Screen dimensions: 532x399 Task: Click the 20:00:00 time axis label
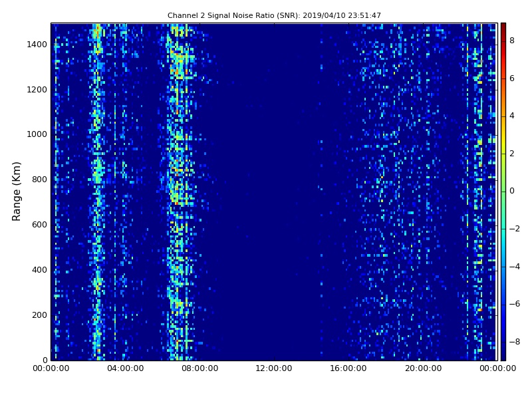tap(423, 368)
